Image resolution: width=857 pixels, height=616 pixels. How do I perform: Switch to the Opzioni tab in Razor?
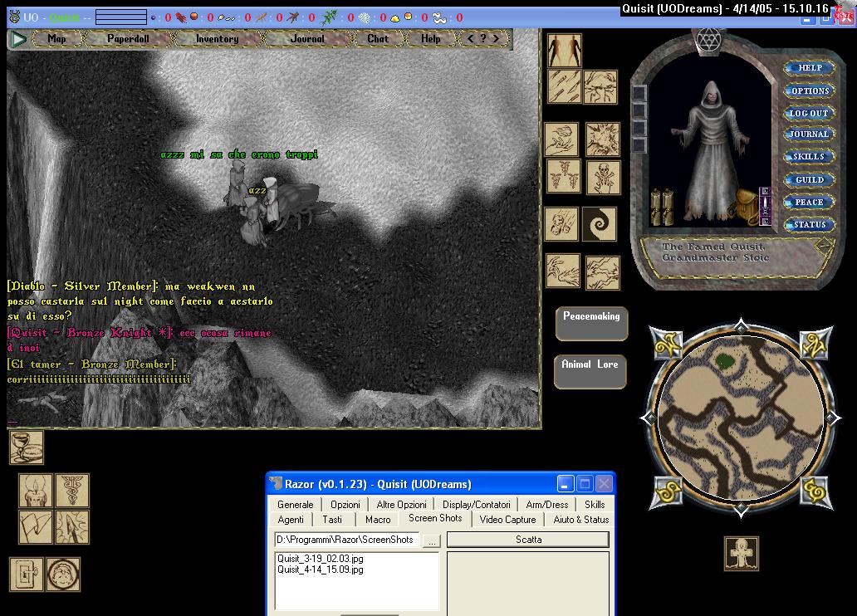(345, 505)
